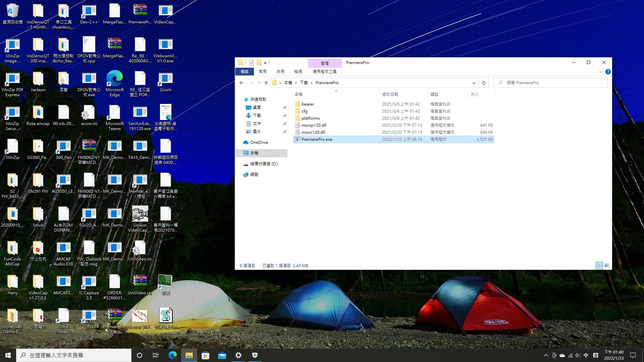Open the Microsoft Store taskbar icon
The image size is (644, 362).
[x=205, y=355]
